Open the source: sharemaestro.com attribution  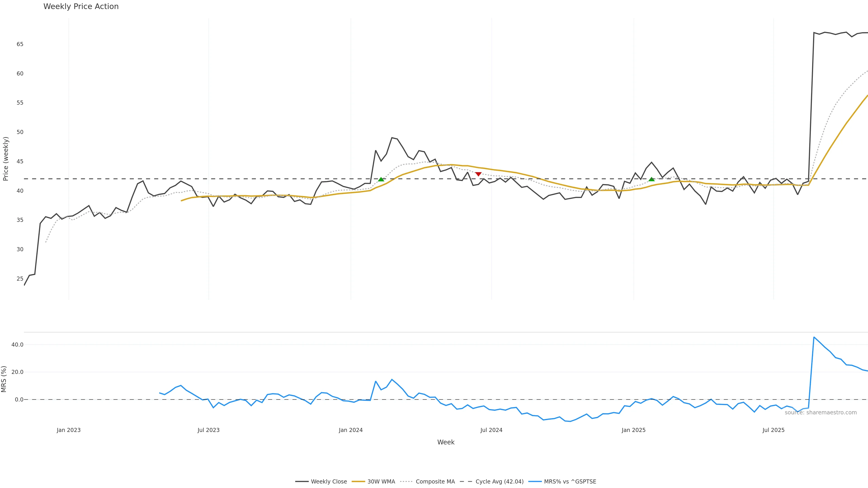[x=821, y=413]
